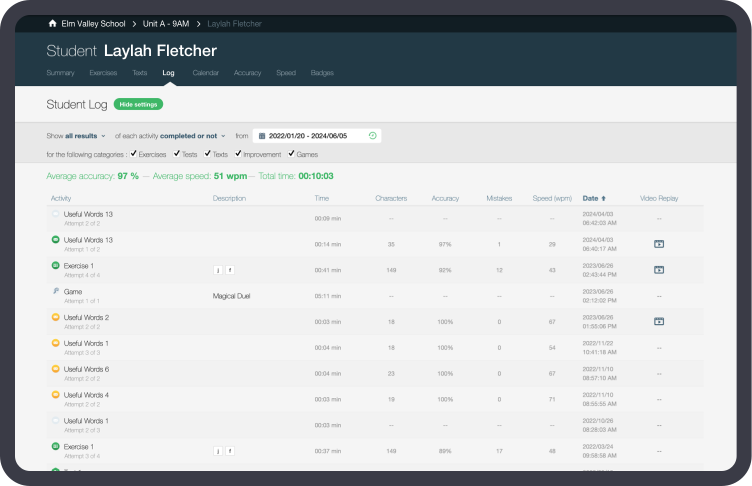Click the Hide settings button
The image size is (752, 486).
(138, 104)
